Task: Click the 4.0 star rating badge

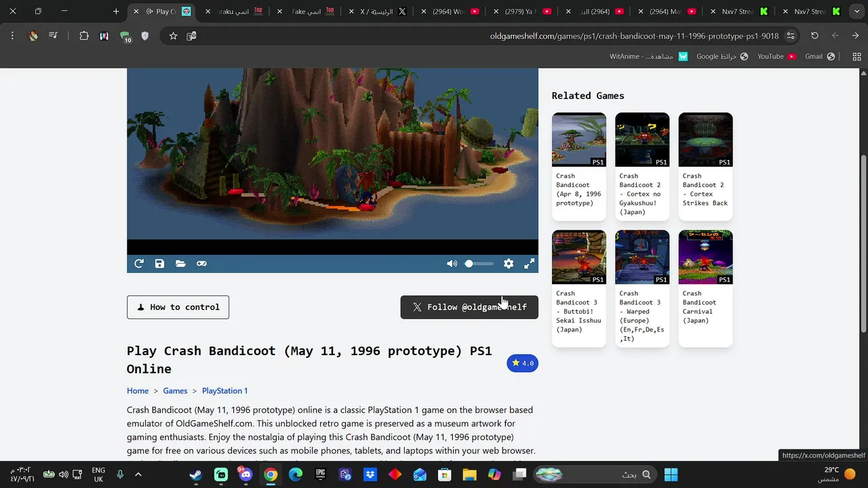Action: [x=522, y=363]
